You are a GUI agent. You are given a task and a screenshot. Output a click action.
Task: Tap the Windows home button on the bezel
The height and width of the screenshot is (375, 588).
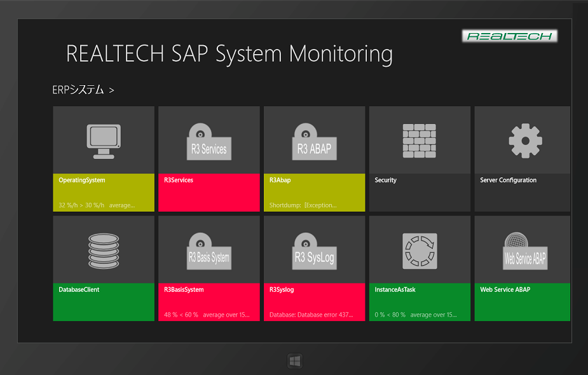295,361
